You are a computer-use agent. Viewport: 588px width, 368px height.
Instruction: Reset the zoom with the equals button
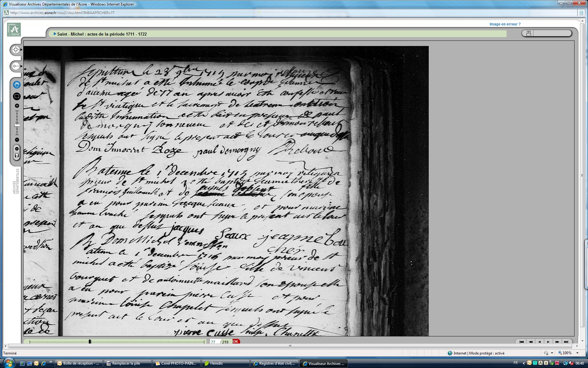pyautogui.click(x=17, y=149)
